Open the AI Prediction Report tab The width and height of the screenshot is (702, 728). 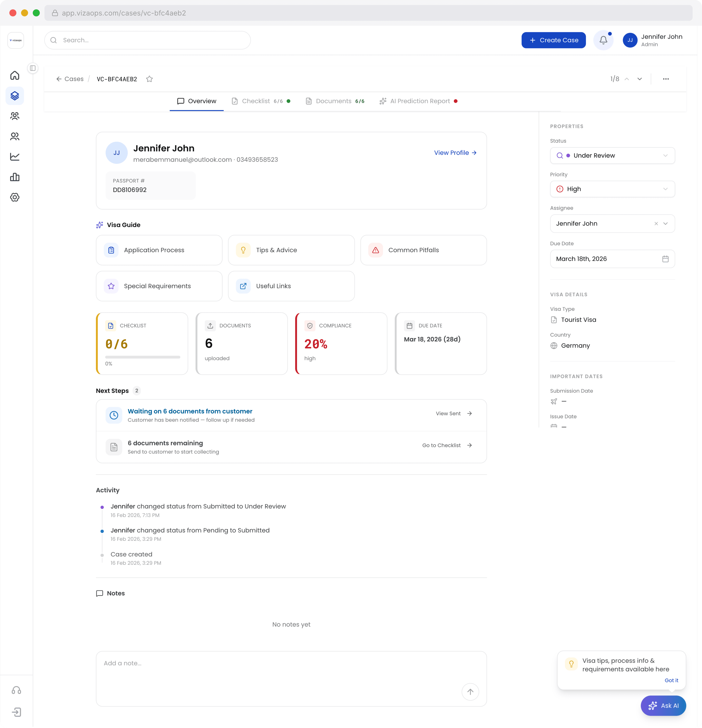pyautogui.click(x=419, y=101)
